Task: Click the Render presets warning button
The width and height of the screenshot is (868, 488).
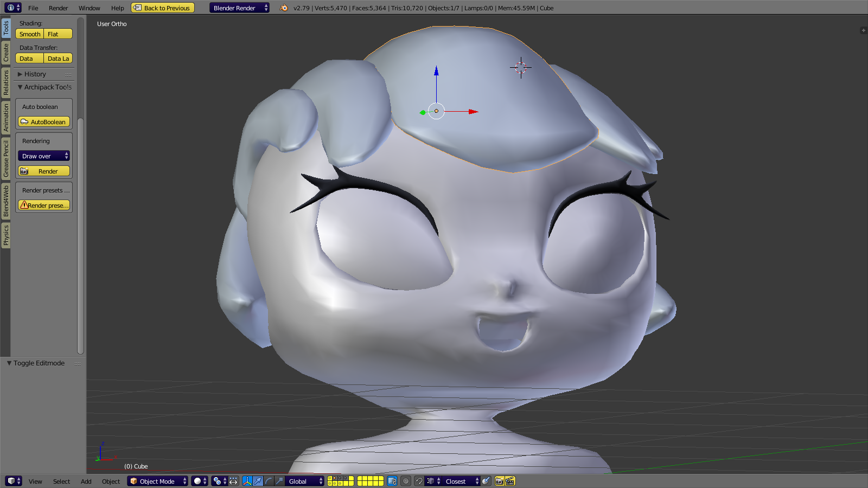Action: coord(44,206)
